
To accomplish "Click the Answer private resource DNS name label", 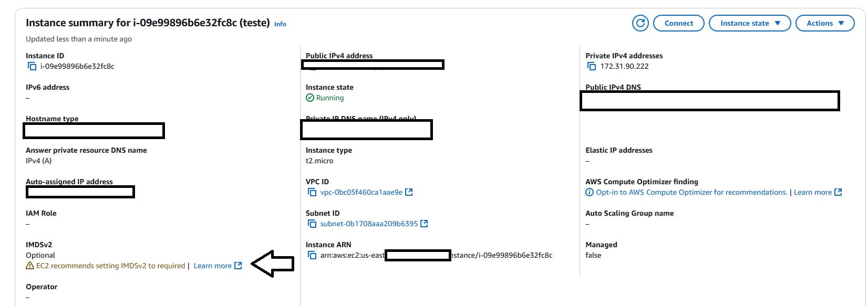I will coord(86,150).
